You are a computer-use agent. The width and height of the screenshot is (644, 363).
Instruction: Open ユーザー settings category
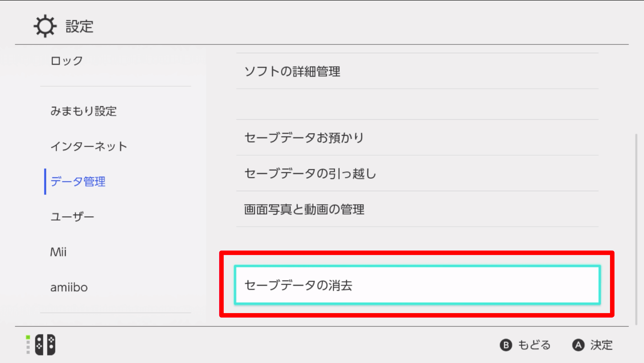point(72,217)
